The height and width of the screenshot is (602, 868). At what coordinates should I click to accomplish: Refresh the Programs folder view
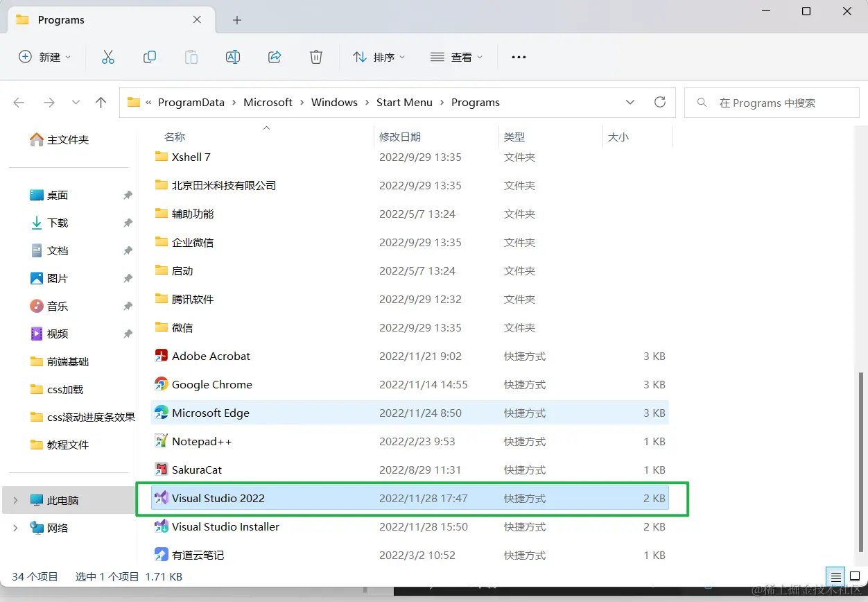click(x=659, y=102)
